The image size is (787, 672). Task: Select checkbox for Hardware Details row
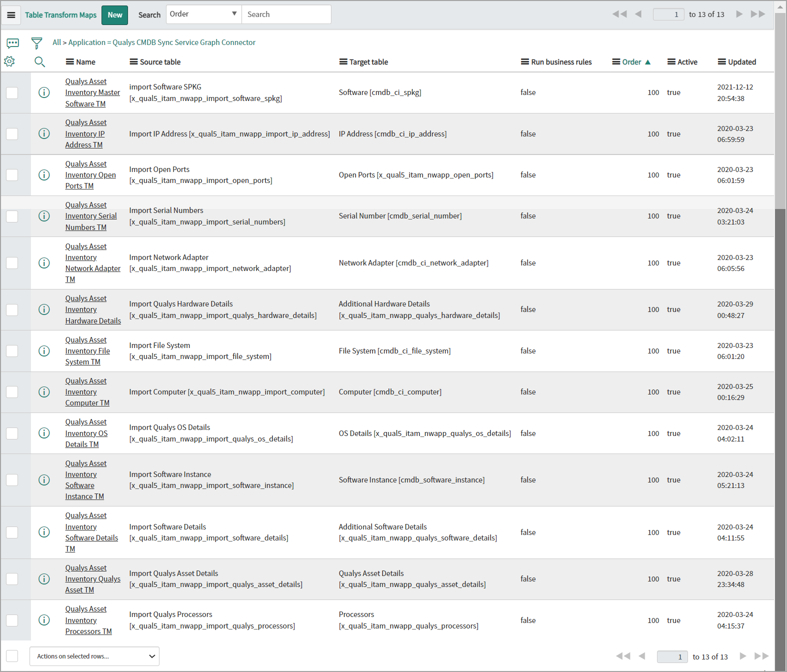[12, 309]
